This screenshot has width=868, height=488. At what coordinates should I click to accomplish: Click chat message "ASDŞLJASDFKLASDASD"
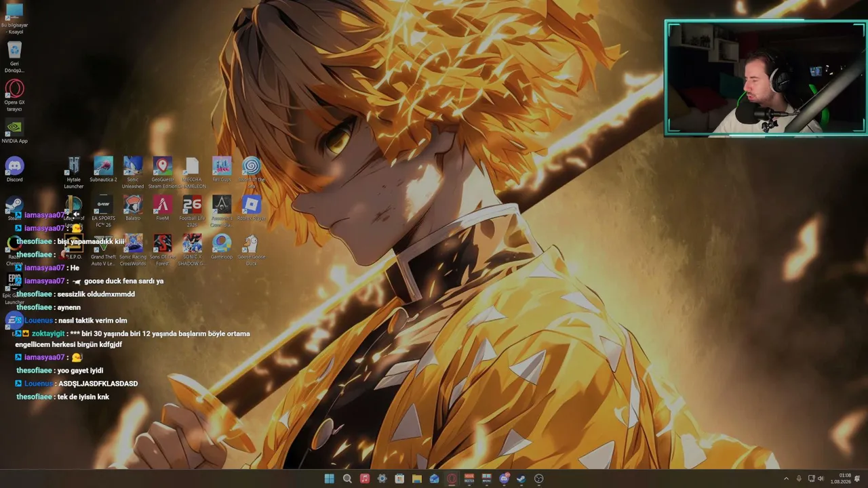click(x=98, y=384)
